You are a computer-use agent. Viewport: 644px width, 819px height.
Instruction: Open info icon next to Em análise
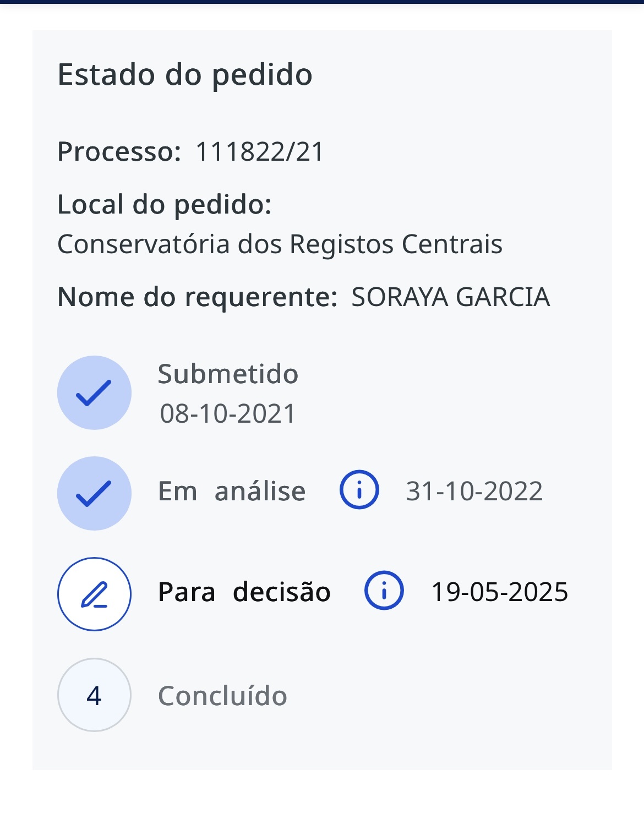(x=359, y=490)
